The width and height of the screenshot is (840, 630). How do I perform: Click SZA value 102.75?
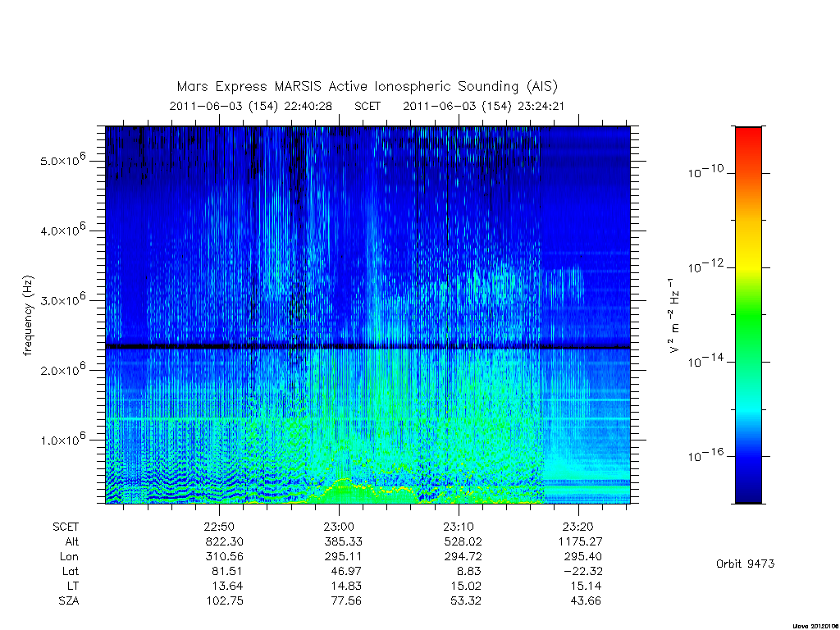(225, 601)
